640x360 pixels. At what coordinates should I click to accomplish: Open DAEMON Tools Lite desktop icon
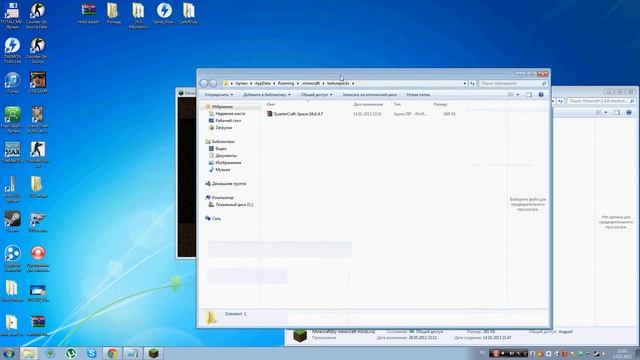(x=12, y=51)
